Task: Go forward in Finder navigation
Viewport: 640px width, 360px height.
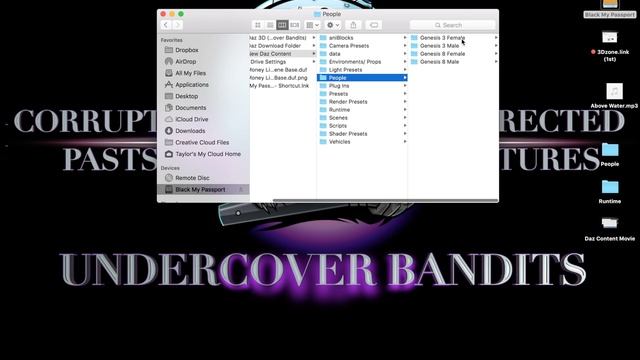Action: 177,25
